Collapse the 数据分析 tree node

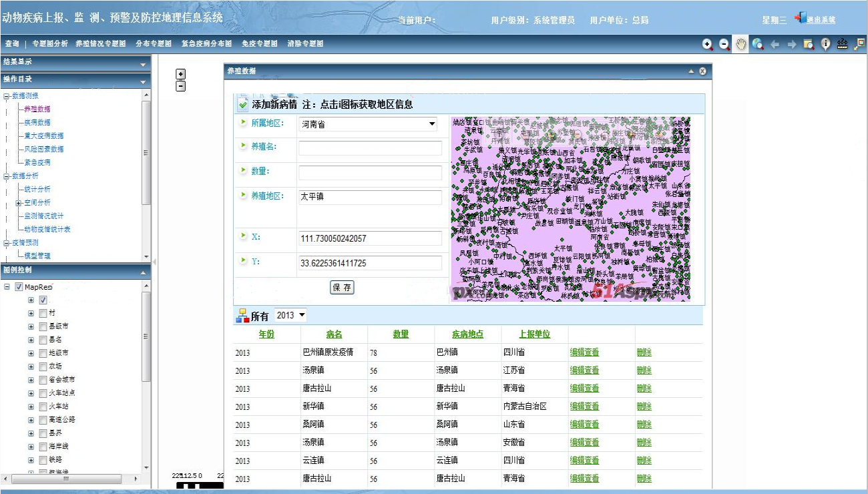click(x=7, y=176)
